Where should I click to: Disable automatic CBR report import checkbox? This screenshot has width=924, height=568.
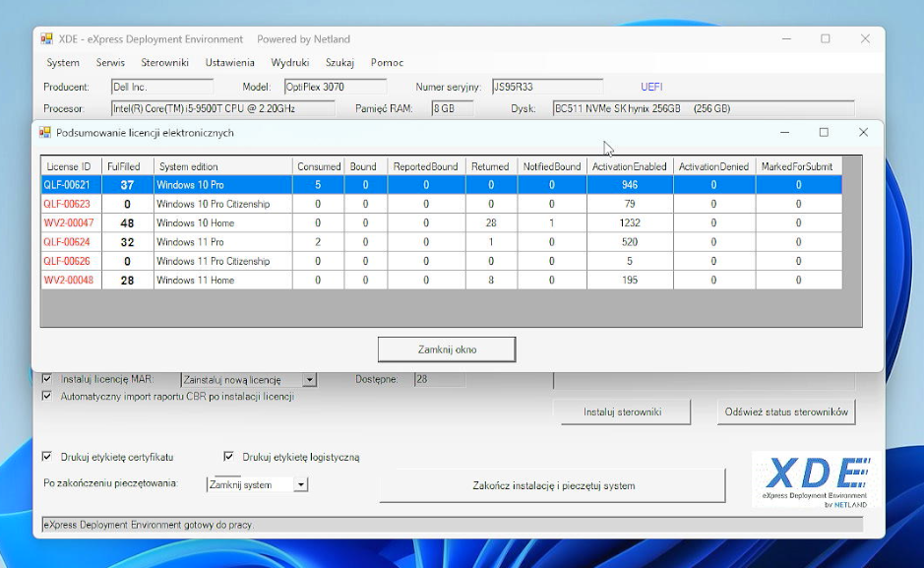pyautogui.click(x=47, y=397)
